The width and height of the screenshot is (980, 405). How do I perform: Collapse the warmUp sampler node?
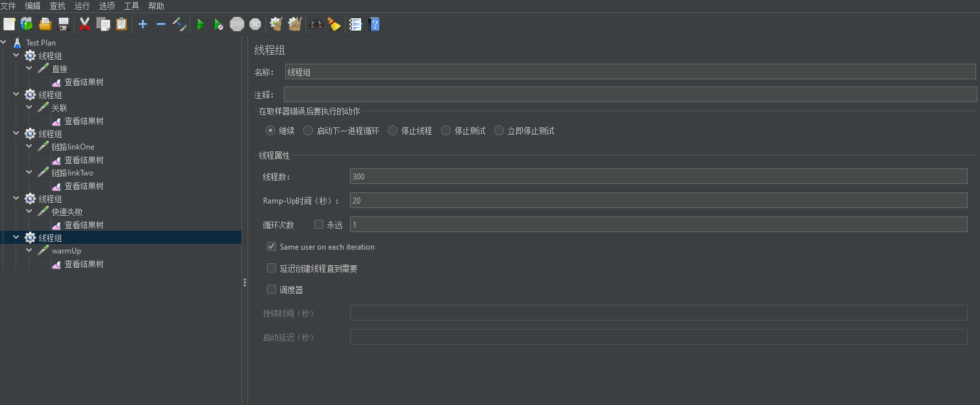(29, 250)
